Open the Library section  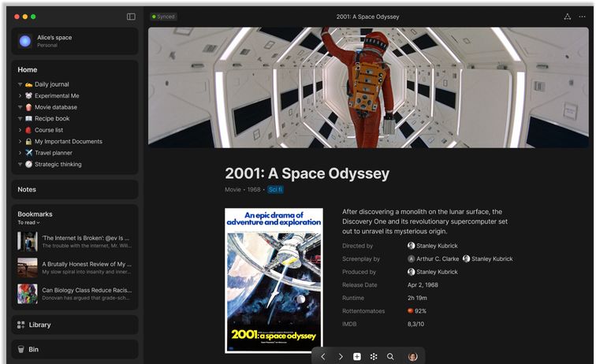click(39, 325)
